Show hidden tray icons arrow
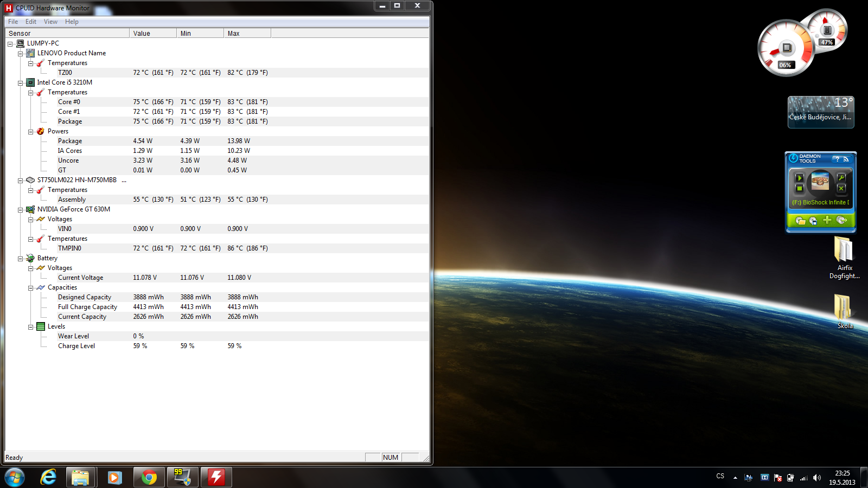Viewport: 868px width, 488px height. (x=735, y=478)
